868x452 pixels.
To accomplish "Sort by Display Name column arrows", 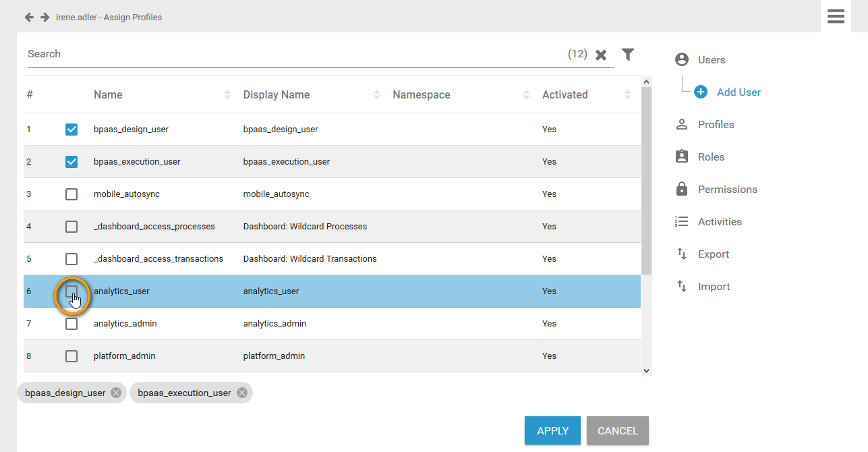I will coord(377,95).
